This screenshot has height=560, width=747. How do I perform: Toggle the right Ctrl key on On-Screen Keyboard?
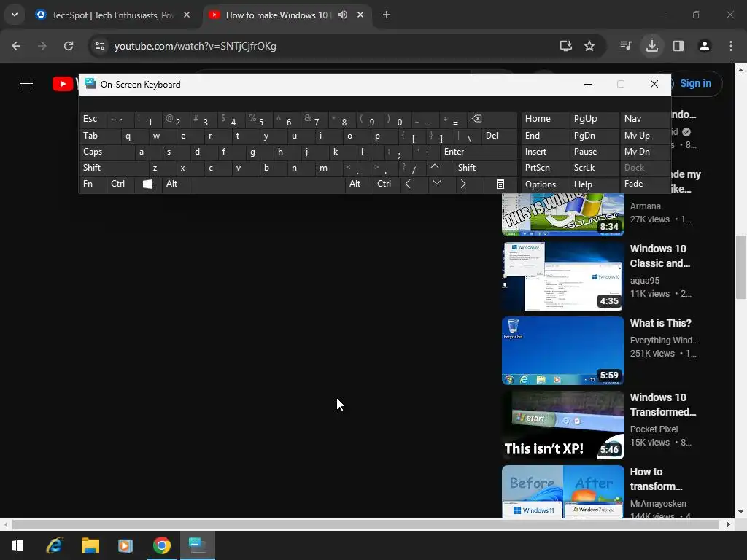pos(387,184)
